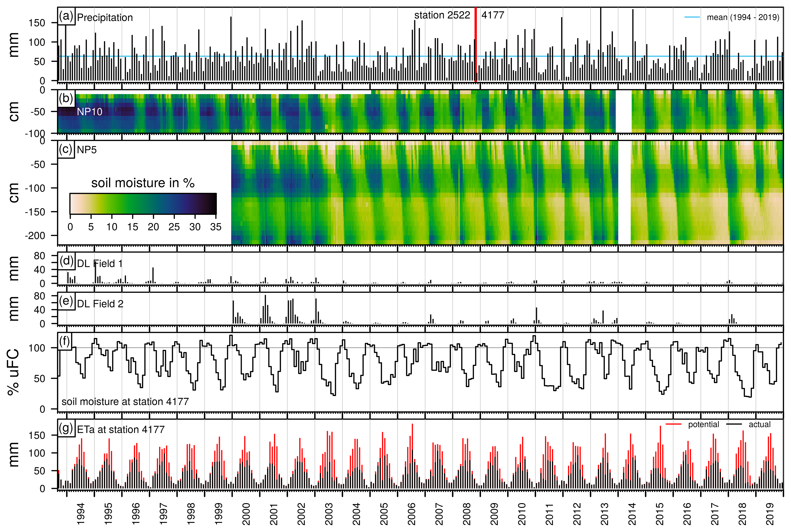Click the station 2522 annotation text
The height and width of the screenshot is (532, 791).
point(442,15)
